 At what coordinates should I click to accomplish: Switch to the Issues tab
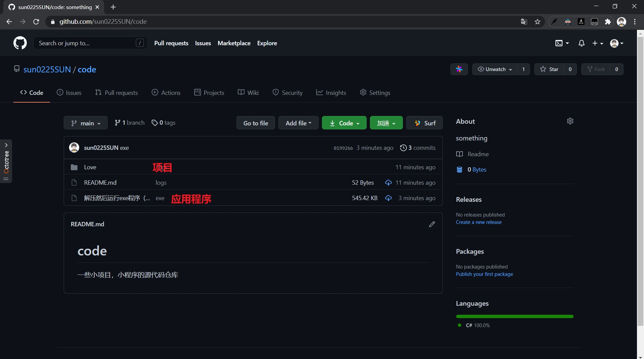tap(69, 93)
